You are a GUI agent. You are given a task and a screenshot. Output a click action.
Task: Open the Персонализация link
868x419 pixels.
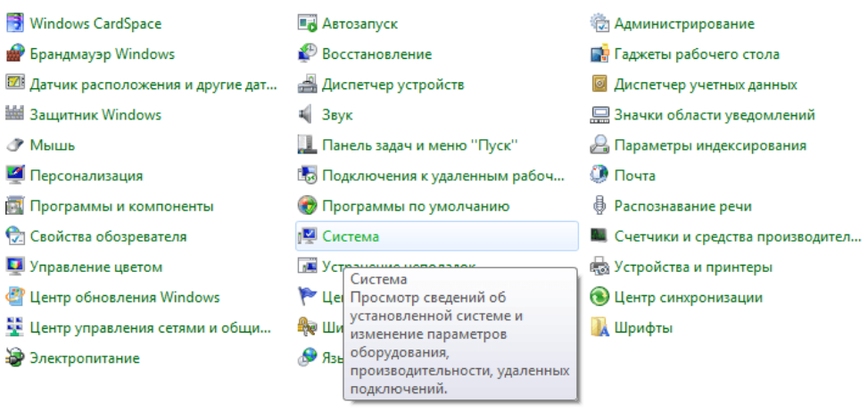pos(87,176)
